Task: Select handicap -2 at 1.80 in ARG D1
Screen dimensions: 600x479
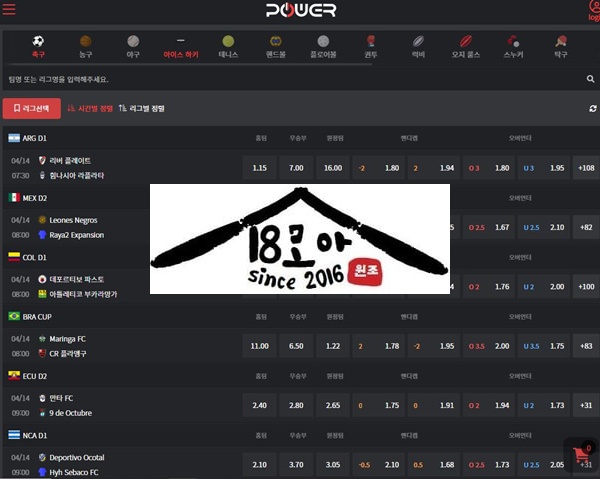Action: (x=378, y=168)
